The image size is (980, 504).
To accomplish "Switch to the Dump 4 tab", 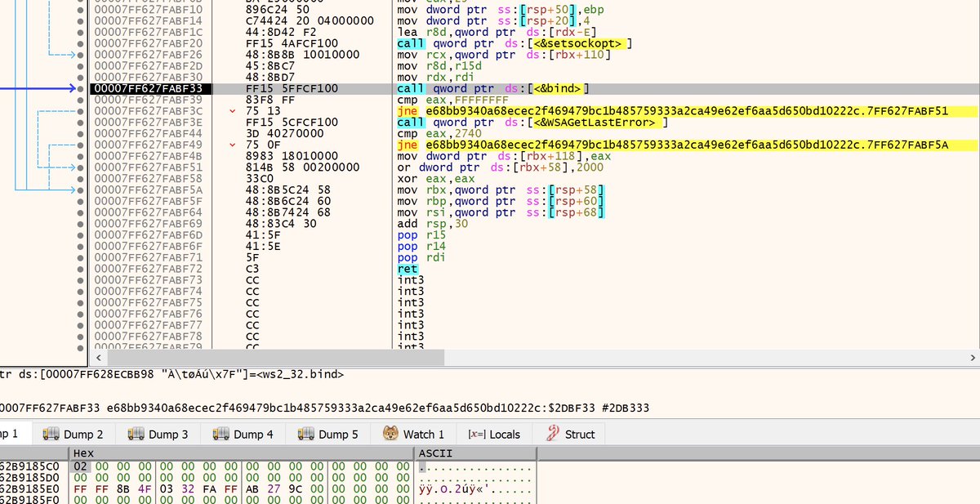I will click(243, 435).
